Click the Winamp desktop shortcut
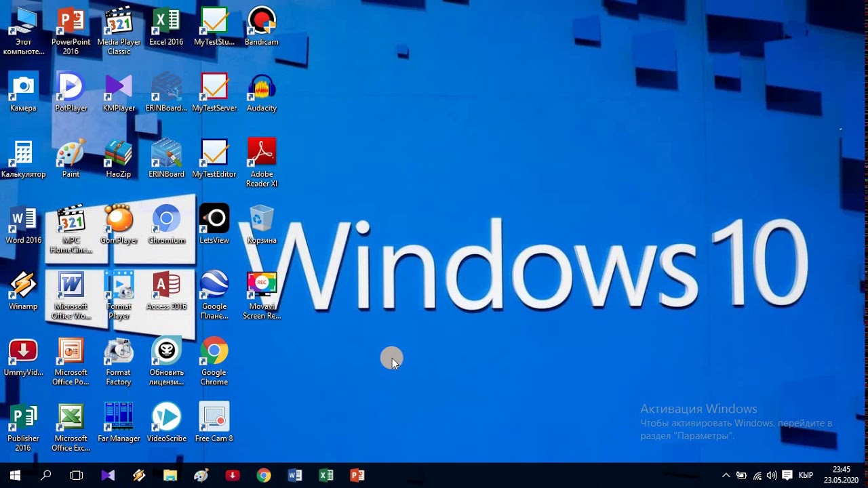The height and width of the screenshot is (488, 868). 23,291
